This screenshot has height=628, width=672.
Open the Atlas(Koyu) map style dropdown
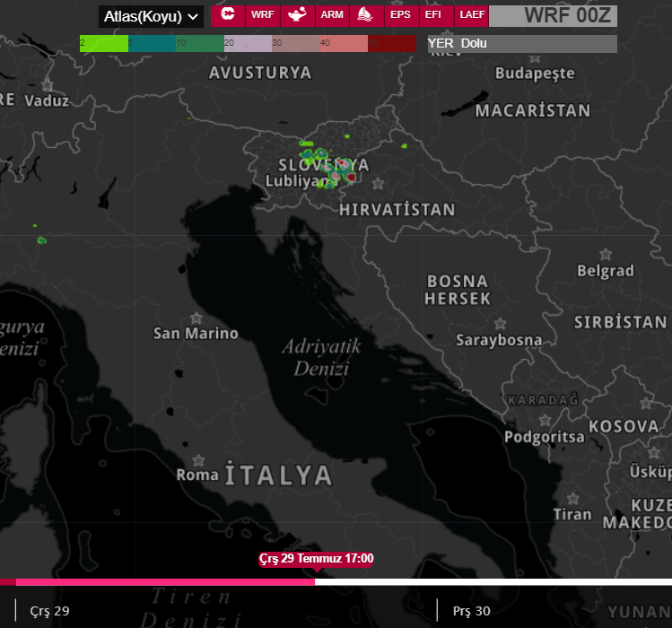[x=151, y=17]
